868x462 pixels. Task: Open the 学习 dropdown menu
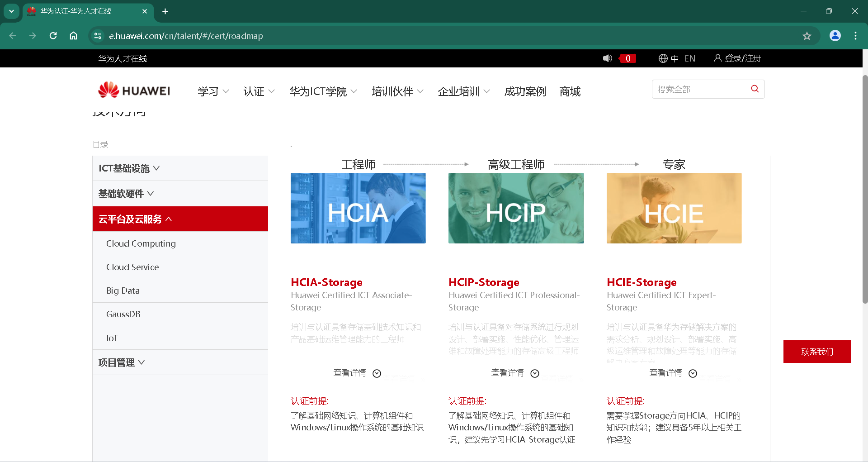(x=213, y=91)
